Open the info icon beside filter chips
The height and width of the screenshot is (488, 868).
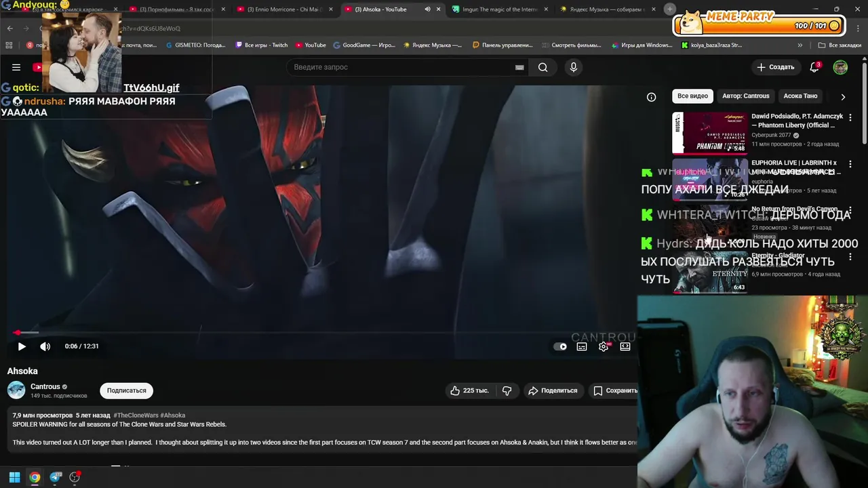point(651,97)
